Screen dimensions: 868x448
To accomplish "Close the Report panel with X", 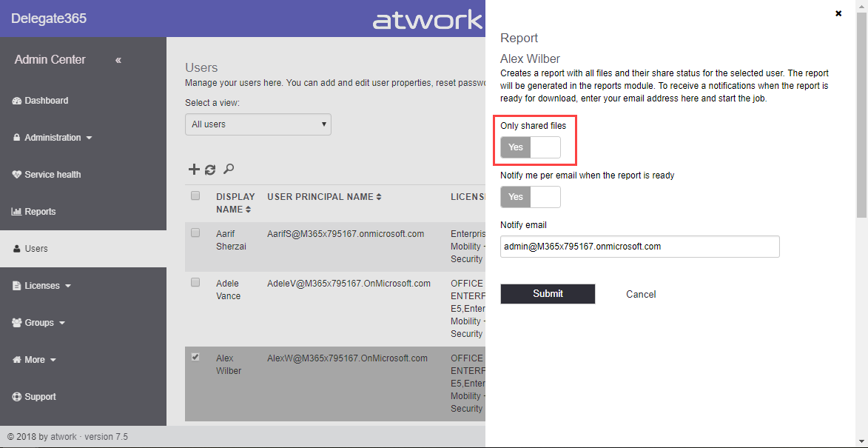I will [838, 13].
